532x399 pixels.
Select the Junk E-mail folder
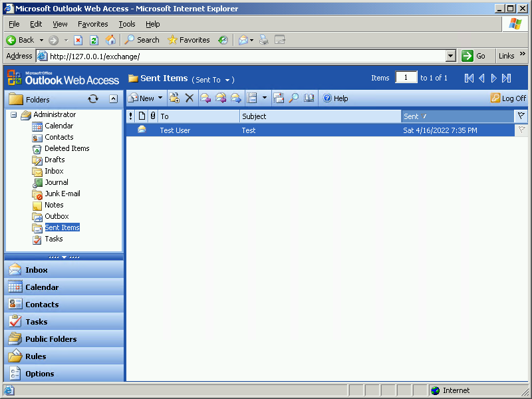point(63,194)
